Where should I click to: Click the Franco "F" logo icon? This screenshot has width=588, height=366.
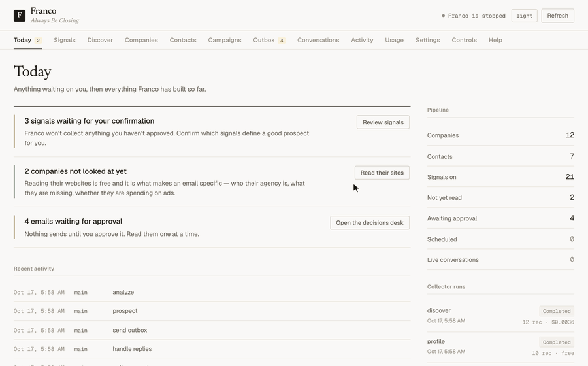click(20, 16)
